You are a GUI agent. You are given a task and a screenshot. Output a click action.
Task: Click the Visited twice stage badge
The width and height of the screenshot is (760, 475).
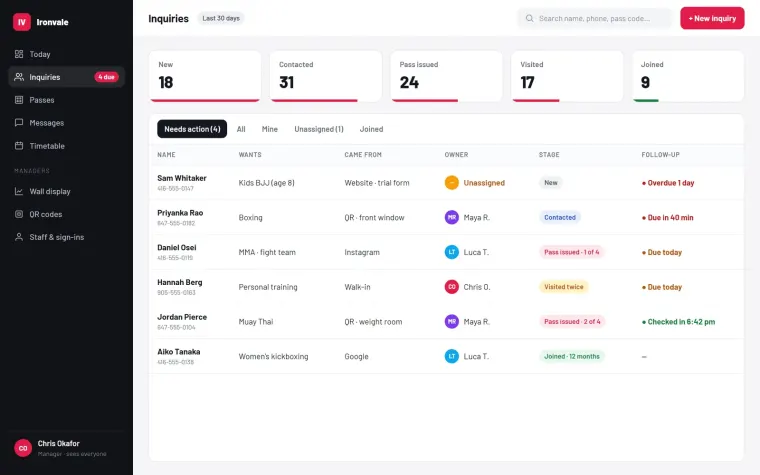(563, 287)
